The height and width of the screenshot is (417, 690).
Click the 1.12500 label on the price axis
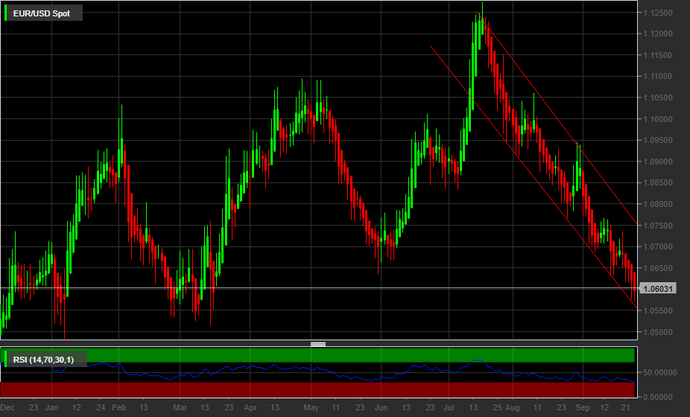click(x=661, y=14)
